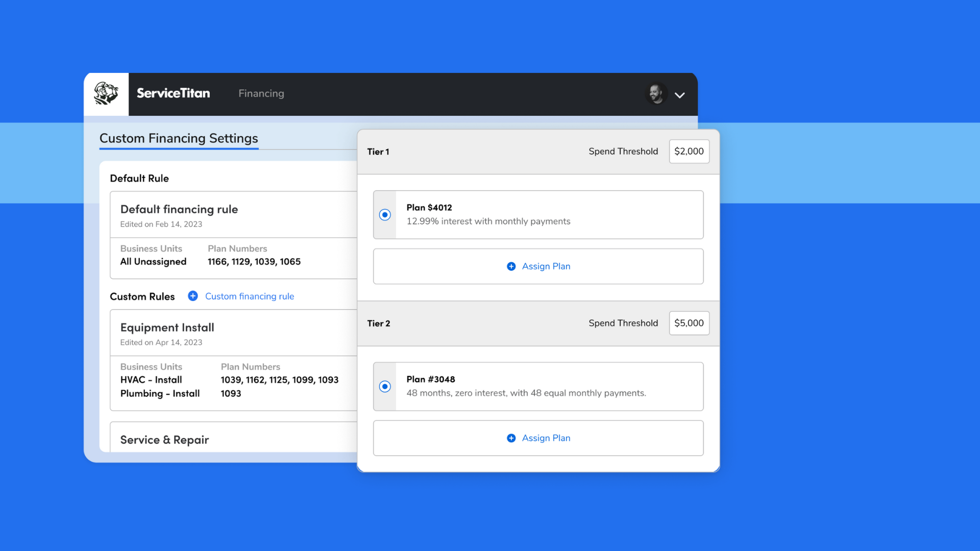
Task: Select the Custom Financing Settings tab
Action: point(179,138)
